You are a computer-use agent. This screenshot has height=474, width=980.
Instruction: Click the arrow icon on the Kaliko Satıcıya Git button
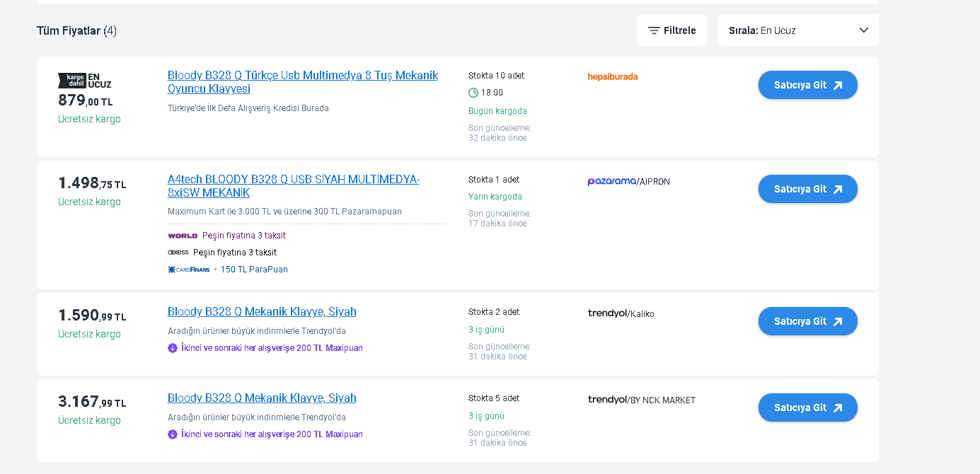pyautogui.click(x=838, y=321)
